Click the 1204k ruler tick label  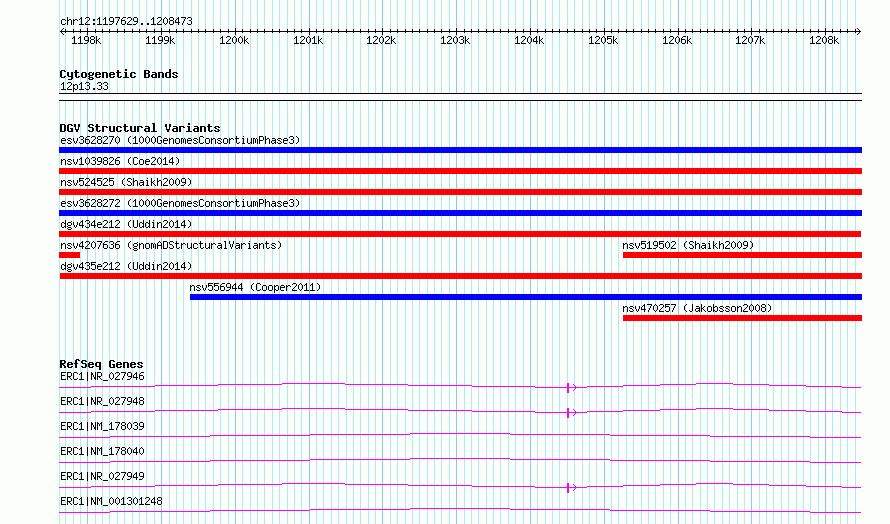coord(529,40)
